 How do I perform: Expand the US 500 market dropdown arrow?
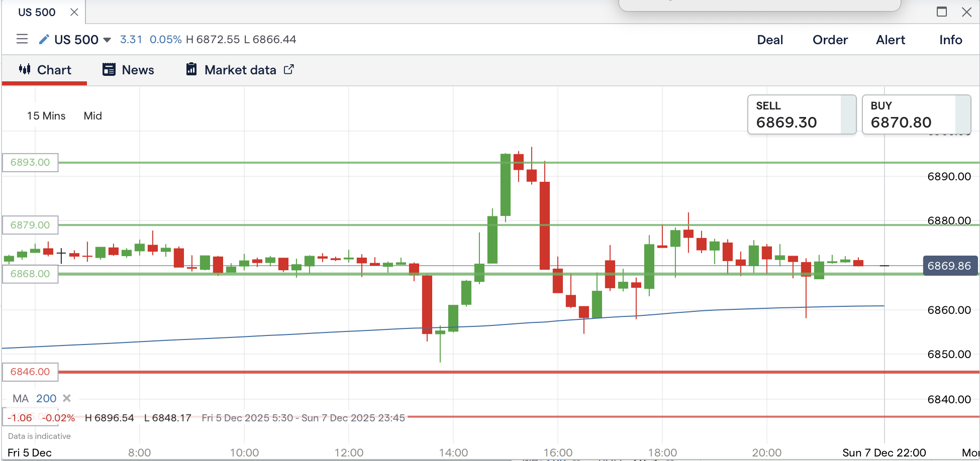coord(107,40)
